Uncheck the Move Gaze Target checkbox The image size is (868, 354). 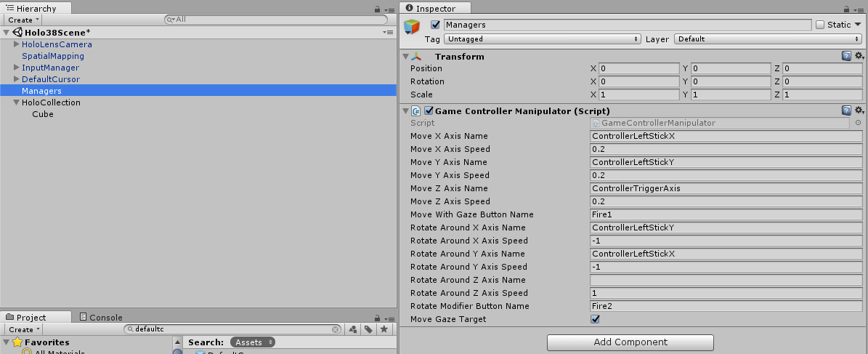tap(596, 319)
